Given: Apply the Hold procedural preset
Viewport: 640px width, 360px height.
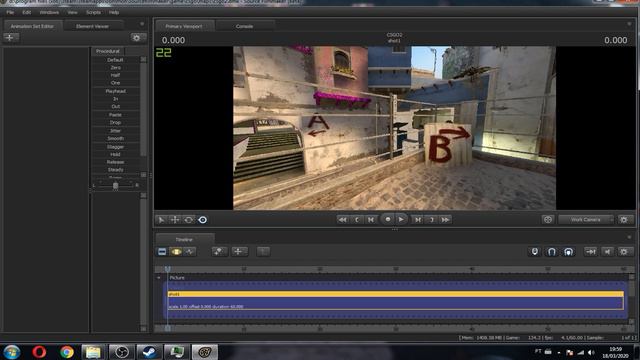Looking at the screenshot, I should pos(116,154).
